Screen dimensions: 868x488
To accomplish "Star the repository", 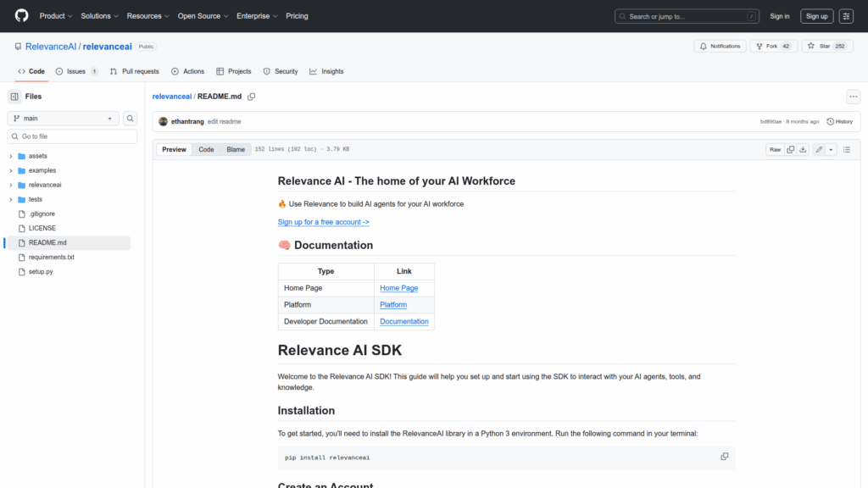I will click(827, 46).
